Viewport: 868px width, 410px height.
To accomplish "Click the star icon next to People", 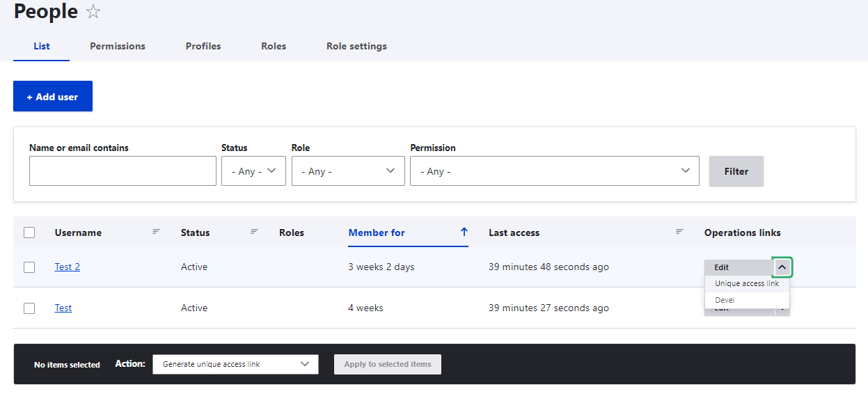I will 93,12.
